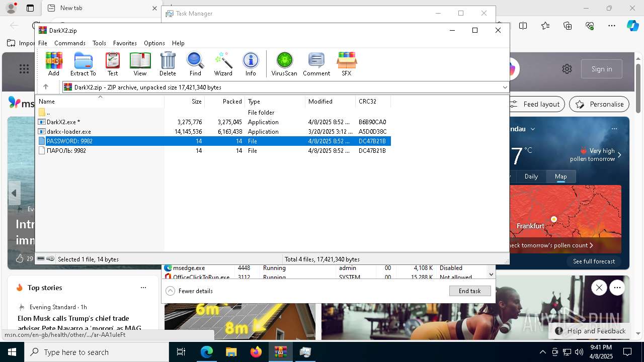
Task: Click the Personalise button
Action: coord(599,104)
